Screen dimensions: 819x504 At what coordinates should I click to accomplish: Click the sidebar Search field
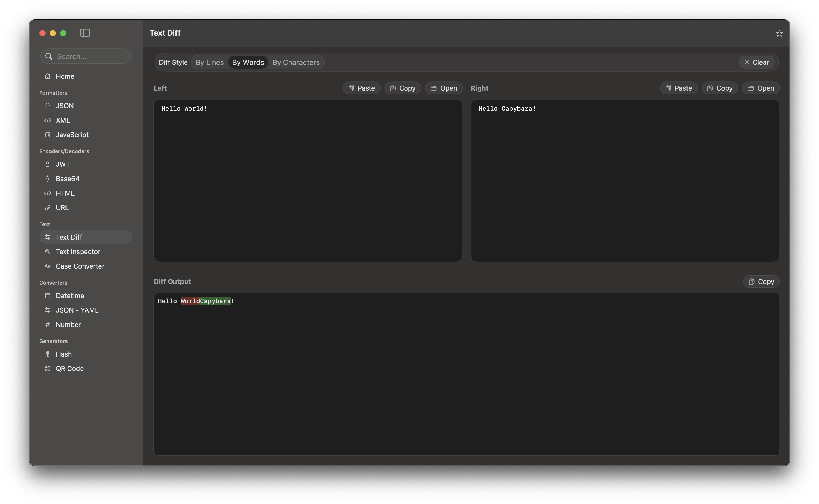coord(86,56)
